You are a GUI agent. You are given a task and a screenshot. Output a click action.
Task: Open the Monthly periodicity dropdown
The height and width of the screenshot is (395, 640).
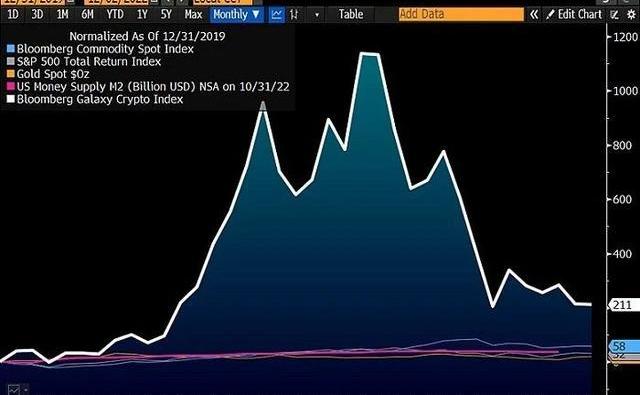[237, 15]
